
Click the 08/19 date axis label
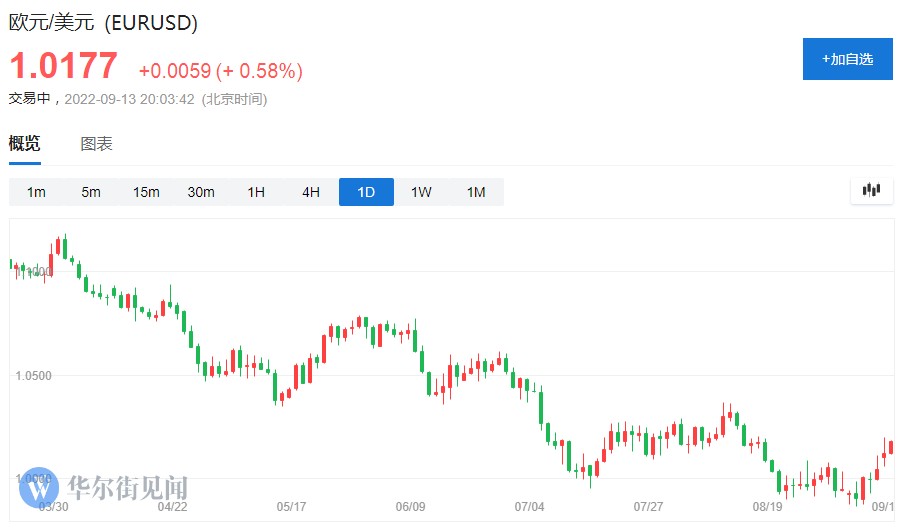pyautogui.click(x=767, y=507)
